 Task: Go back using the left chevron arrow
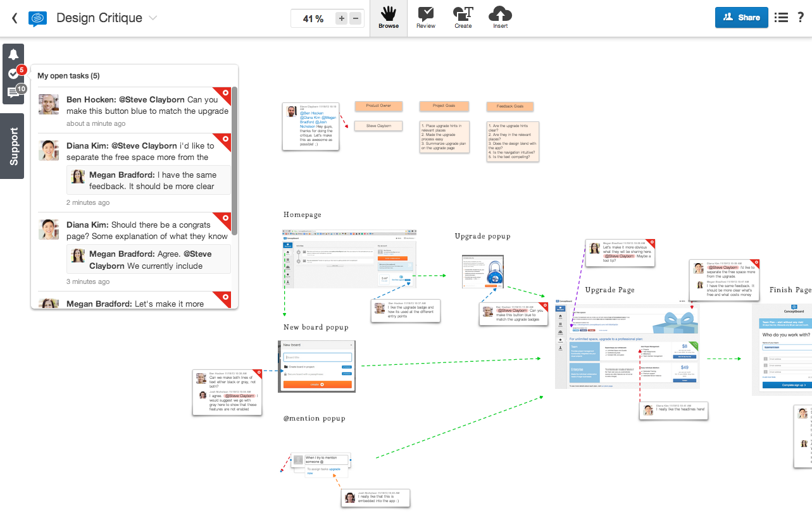[x=15, y=18]
